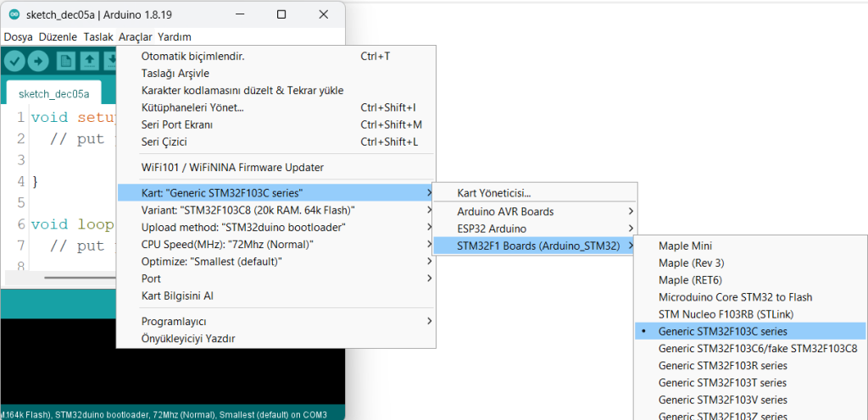Choose the Maple Mini board
This screenshot has height=420, width=868.
[685, 246]
